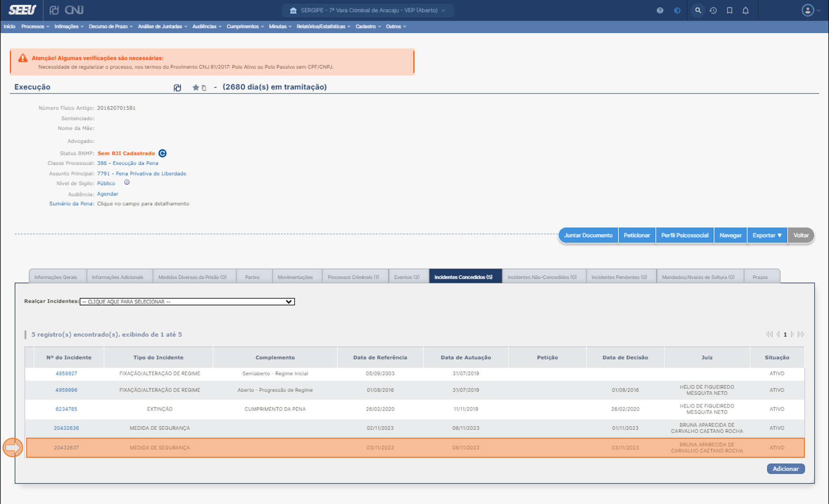Expand the Audiências menu
The image size is (829, 504).
click(x=206, y=27)
